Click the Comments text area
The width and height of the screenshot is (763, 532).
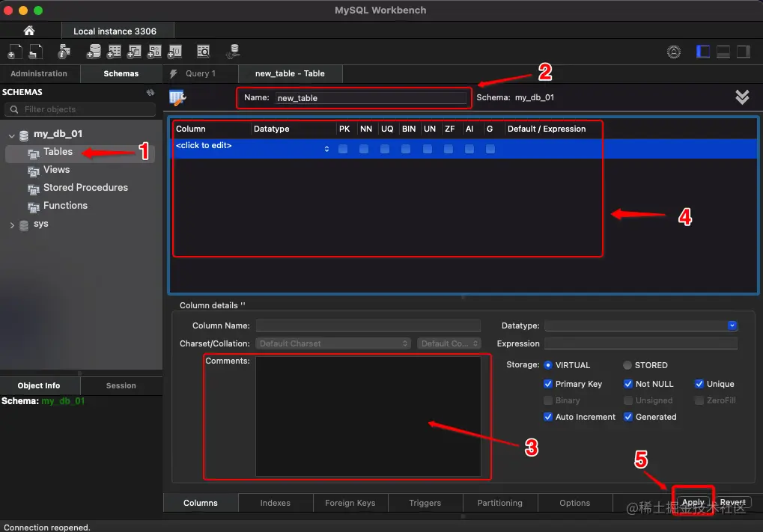coord(368,416)
